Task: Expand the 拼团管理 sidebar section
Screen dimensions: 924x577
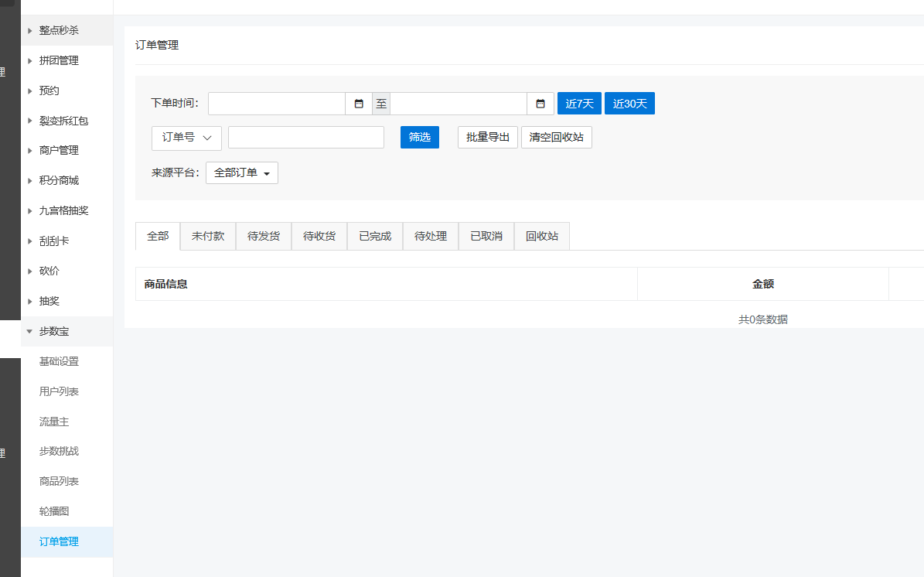Action: tap(59, 60)
